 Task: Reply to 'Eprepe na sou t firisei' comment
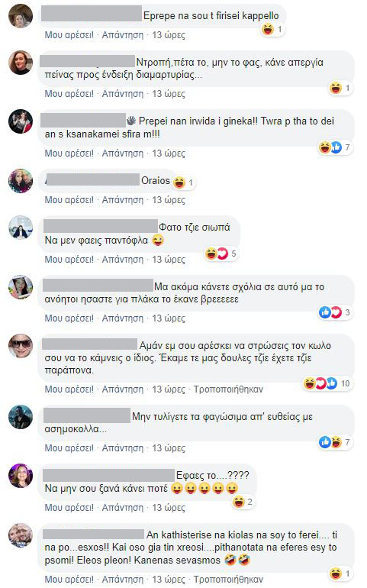point(123,35)
